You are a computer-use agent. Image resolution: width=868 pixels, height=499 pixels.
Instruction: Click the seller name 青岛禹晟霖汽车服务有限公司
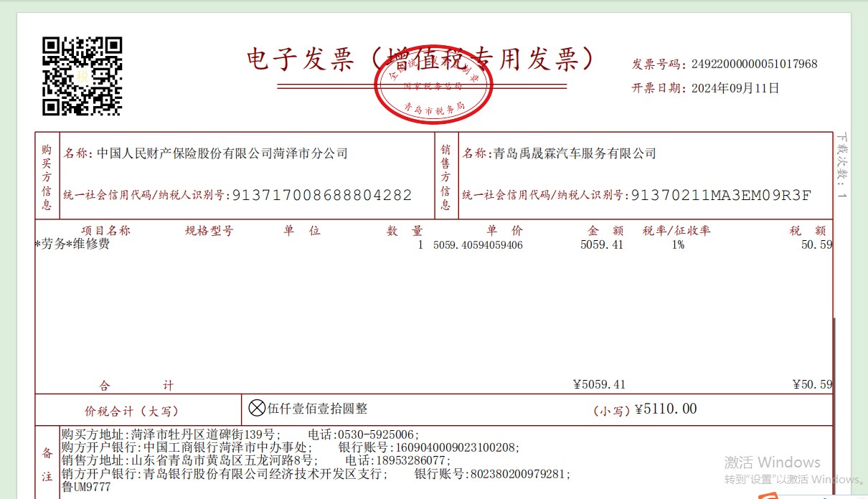pos(575,153)
